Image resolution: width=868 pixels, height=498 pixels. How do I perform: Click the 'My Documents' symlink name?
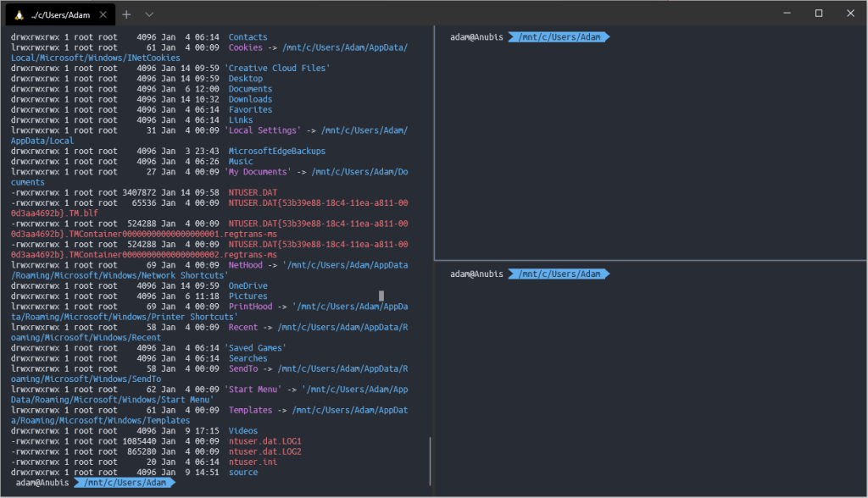click(258, 172)
